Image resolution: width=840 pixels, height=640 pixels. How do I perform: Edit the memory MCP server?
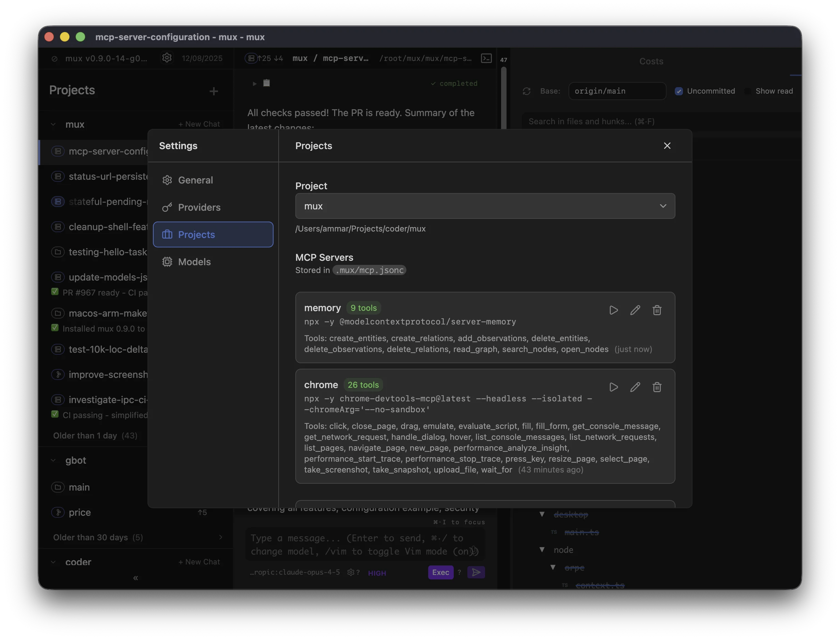pos(635,310)
